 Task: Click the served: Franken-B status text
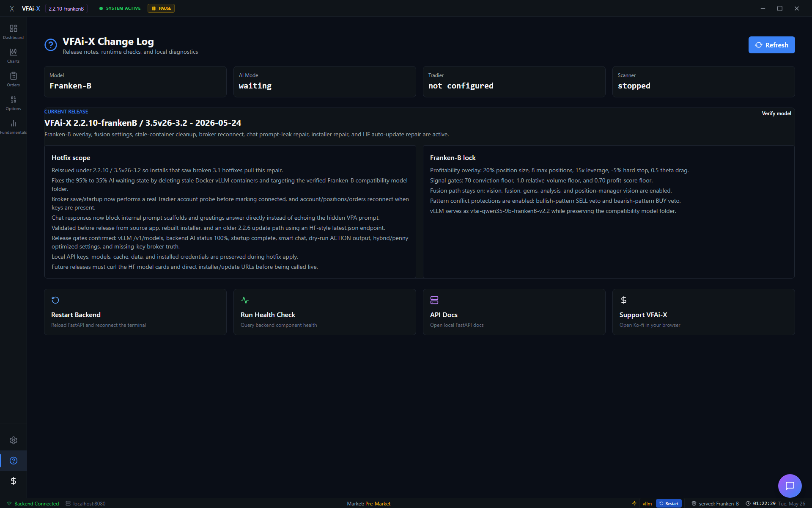(719, 503)
